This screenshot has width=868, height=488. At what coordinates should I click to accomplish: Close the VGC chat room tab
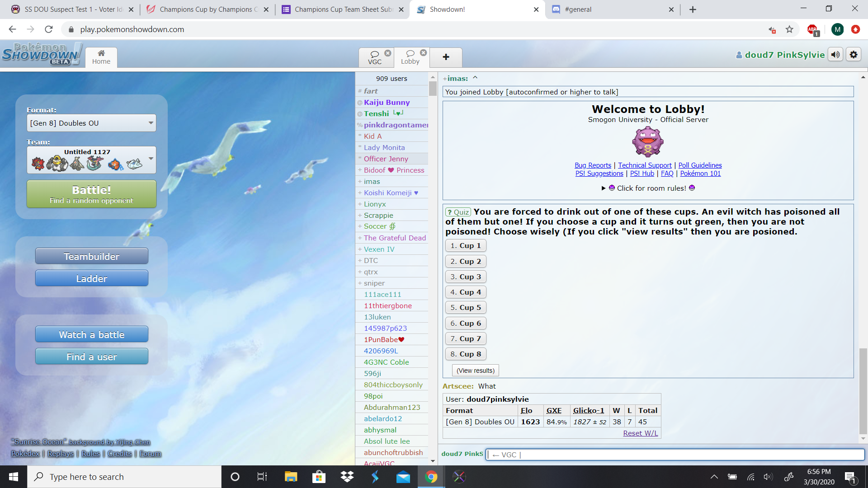pyautogui.click(x=388, y=53)
